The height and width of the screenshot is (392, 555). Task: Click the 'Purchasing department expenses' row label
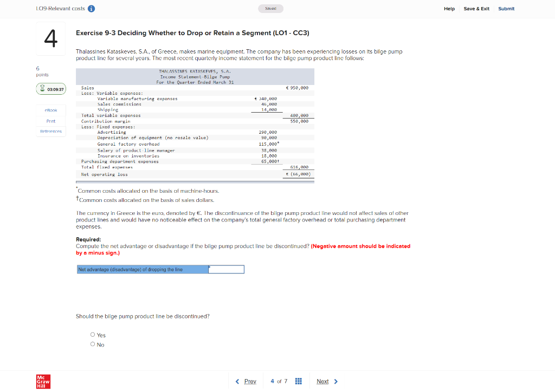pos(120,161)
